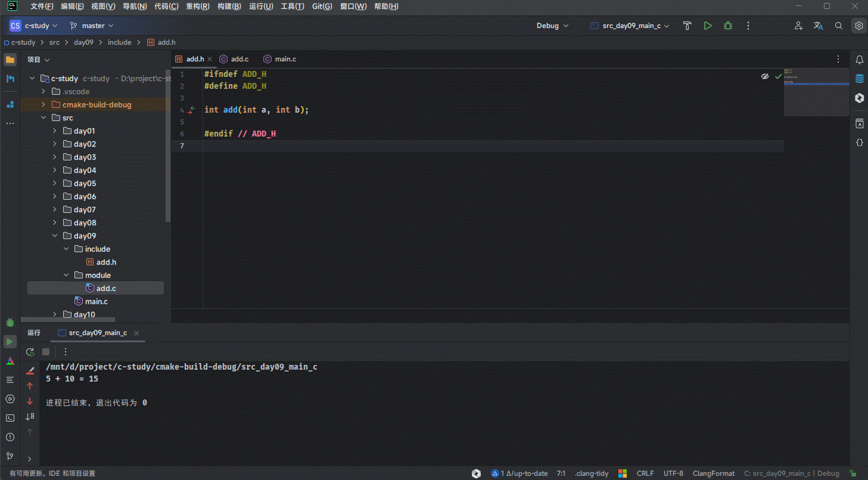Image resolution: width=868 pixels, height=480 pixels.
Task: Toggle scroll to end in console
Action: [x=30, y=417]
